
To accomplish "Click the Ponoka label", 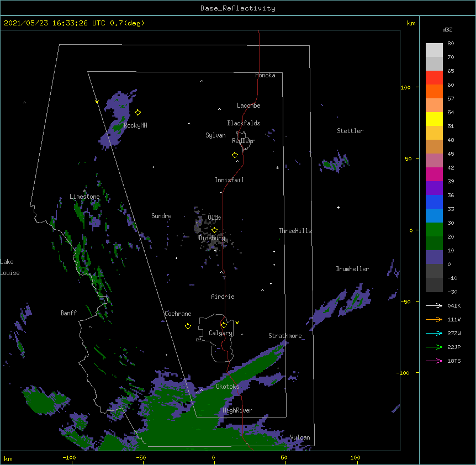I will coord(265,75).
